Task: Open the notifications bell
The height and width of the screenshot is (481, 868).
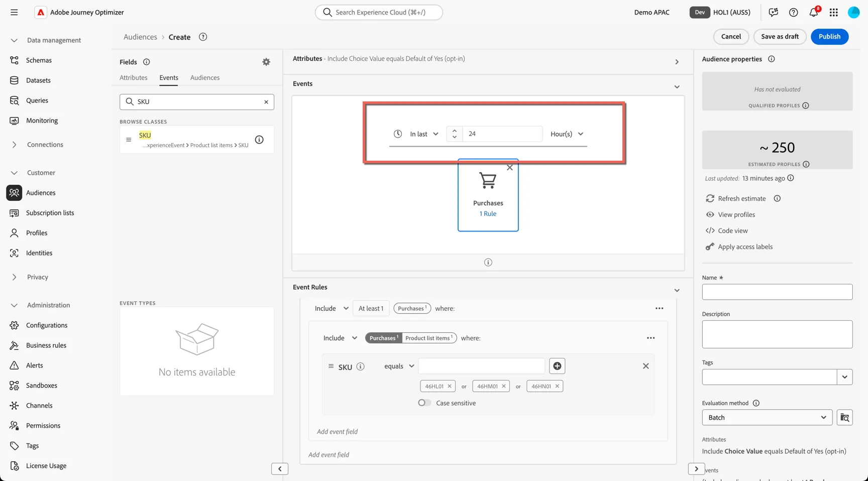Action: tap(814, 12)
